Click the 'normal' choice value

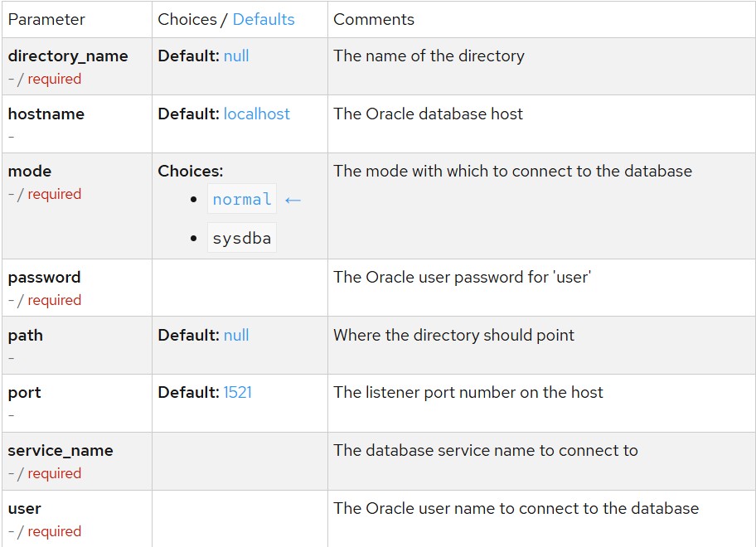pyautogui.click(x=241, y=200)
